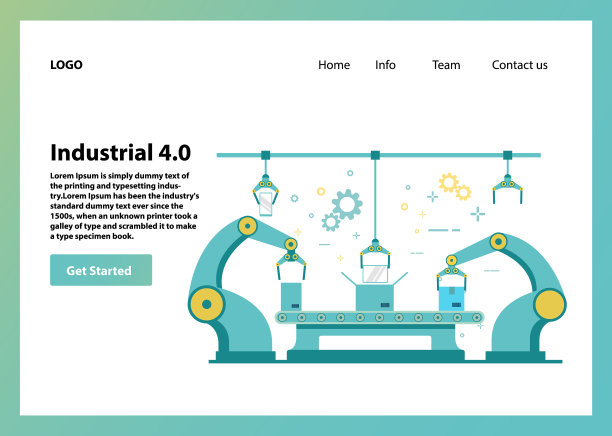The width and height of the screenshot is (612, 436).
Task: Select the center claw above the open box
Action: [x=375, y=255]
